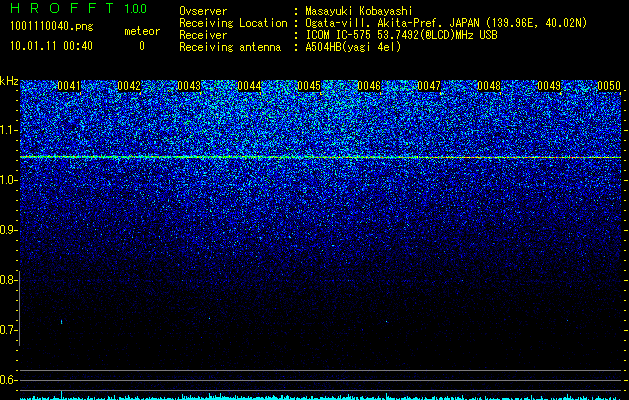Click the horizontal carrier signal line near 1.05 kHz
This screenshot has height=400, width=629.
click(321, 157)
